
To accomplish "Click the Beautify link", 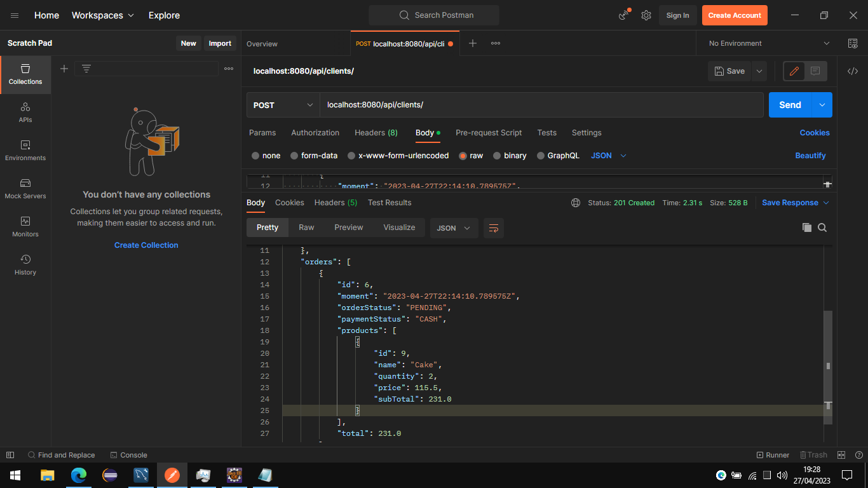I will click(x=810, y=156).
